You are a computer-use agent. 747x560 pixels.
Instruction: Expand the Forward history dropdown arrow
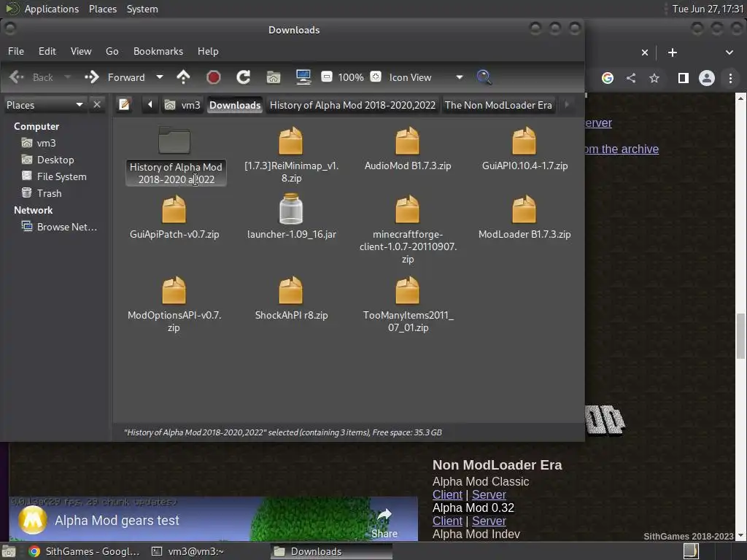(x=160, y=77)
